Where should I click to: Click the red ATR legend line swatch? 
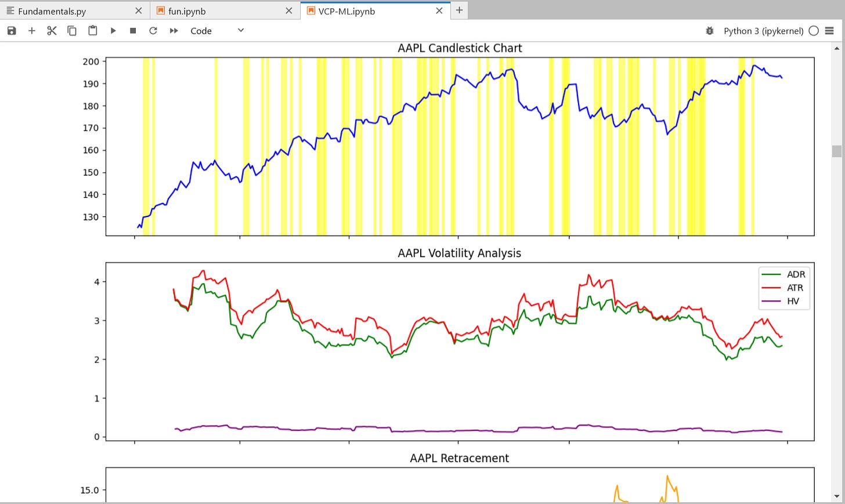[771, 288]
